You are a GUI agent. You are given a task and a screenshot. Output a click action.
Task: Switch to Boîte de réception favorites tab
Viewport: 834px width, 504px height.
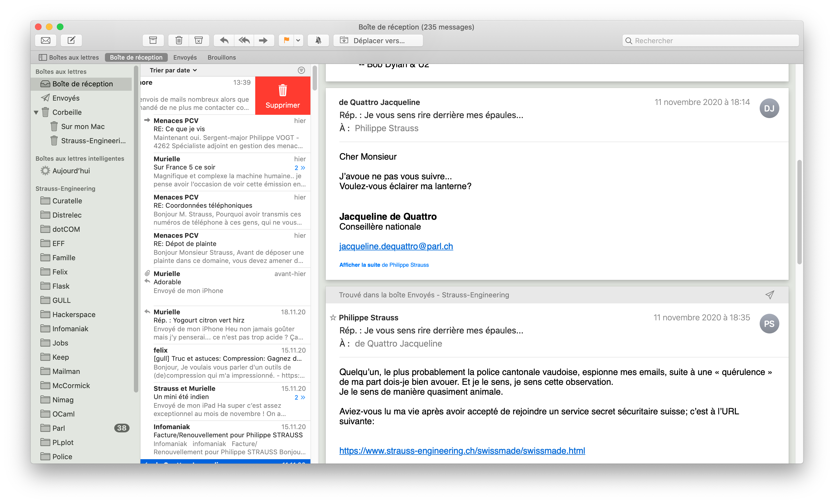pos(136,58)
